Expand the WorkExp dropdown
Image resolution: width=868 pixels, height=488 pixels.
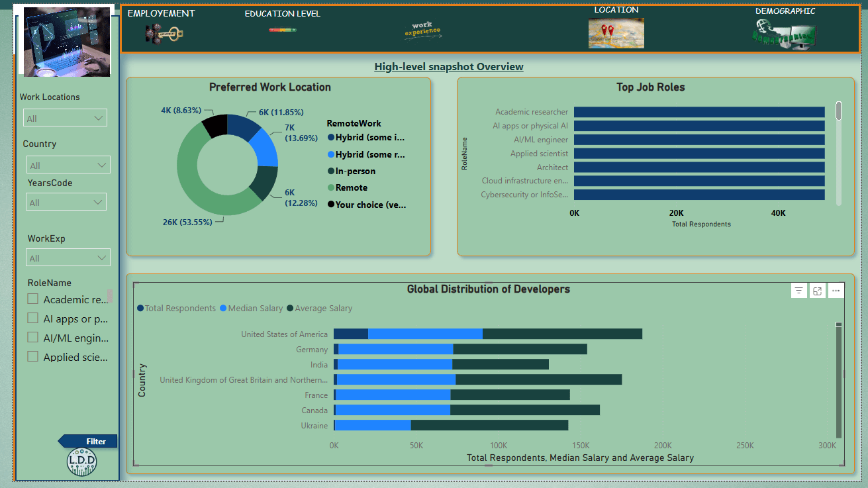click(x=68, y=258)
